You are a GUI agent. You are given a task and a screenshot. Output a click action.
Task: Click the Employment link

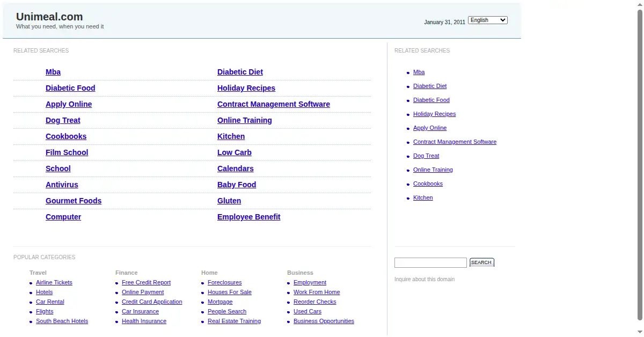[310, 282]
